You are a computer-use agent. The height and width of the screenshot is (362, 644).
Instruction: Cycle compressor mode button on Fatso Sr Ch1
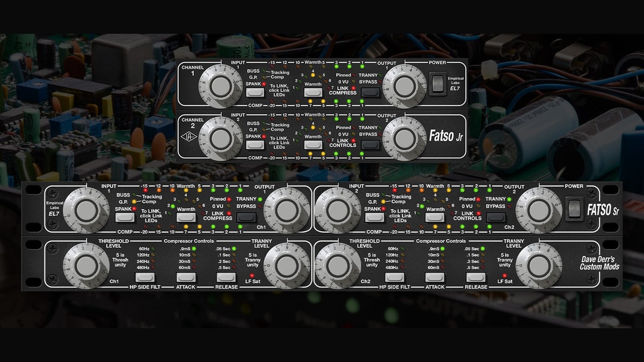click(125, 217)
